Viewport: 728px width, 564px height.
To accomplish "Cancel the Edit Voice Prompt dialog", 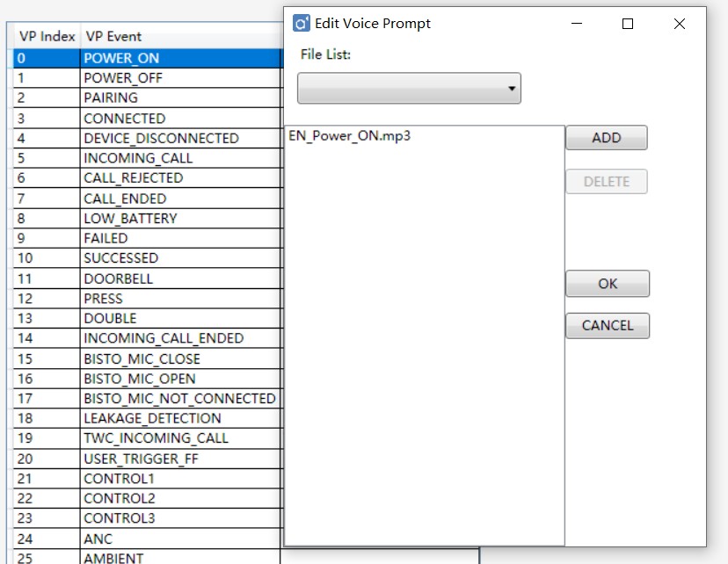I will [x=607, y=325].
